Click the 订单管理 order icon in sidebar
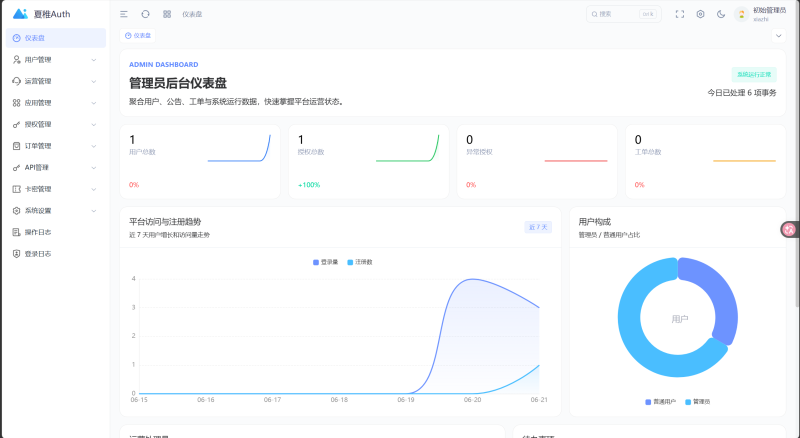The height and width of the screenshot is (438, 800). tap(16, 146)
